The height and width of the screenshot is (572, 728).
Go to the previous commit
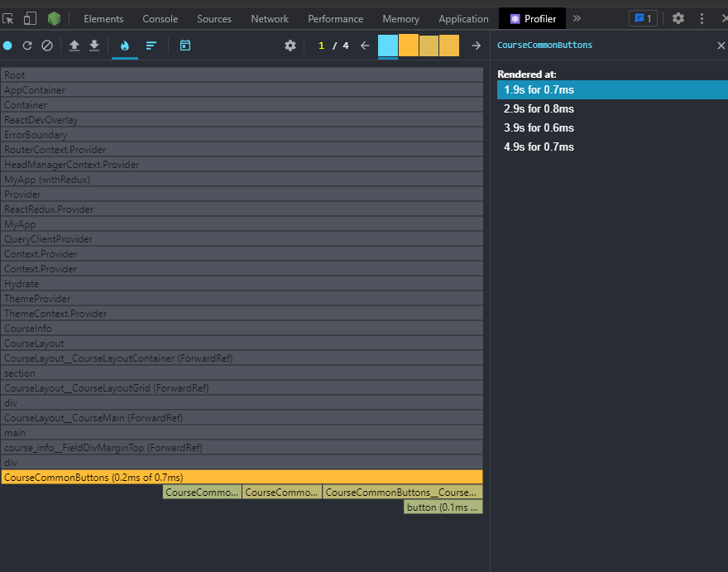click(365, 46)
